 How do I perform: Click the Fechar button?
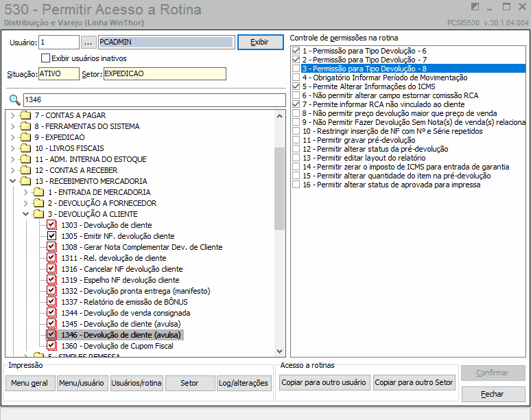pos(493,394)
